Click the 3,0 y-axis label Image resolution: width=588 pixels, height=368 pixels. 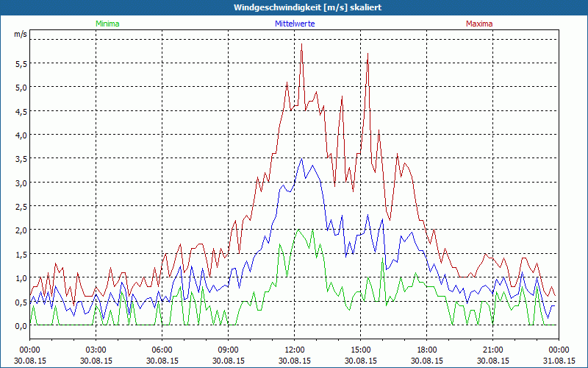tap(21, 183)
